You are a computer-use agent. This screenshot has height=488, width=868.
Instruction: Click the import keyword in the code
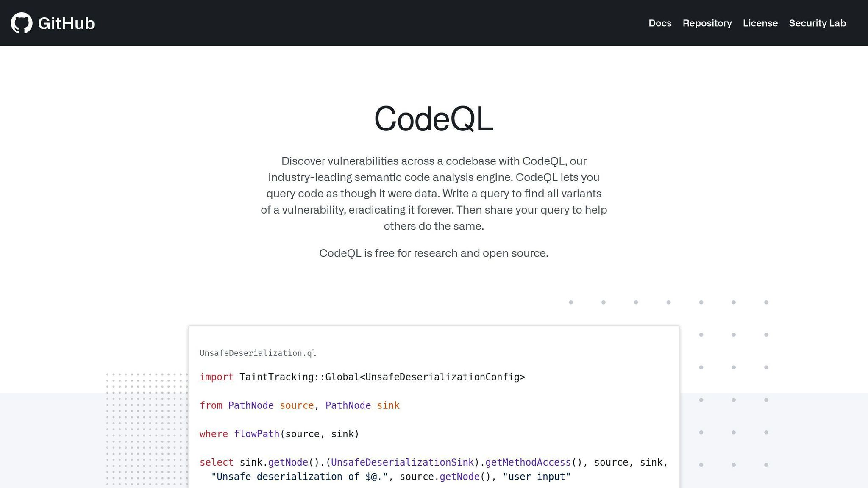[216, 377]
